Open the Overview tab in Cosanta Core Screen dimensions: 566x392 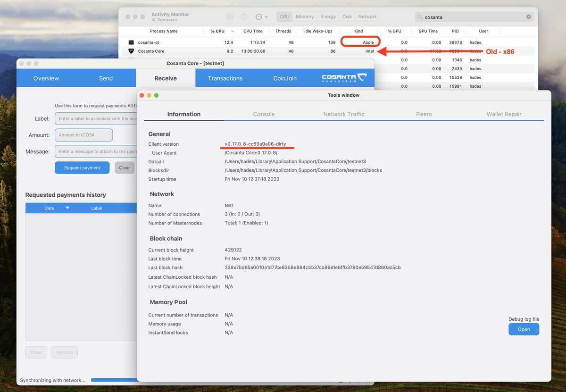[x=46, y=78]
